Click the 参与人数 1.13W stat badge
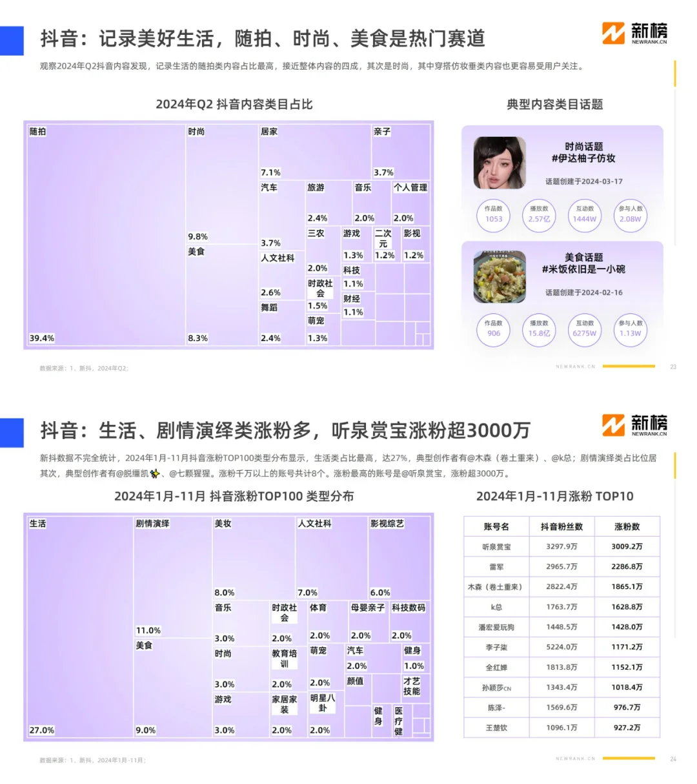 pos(630,330)
